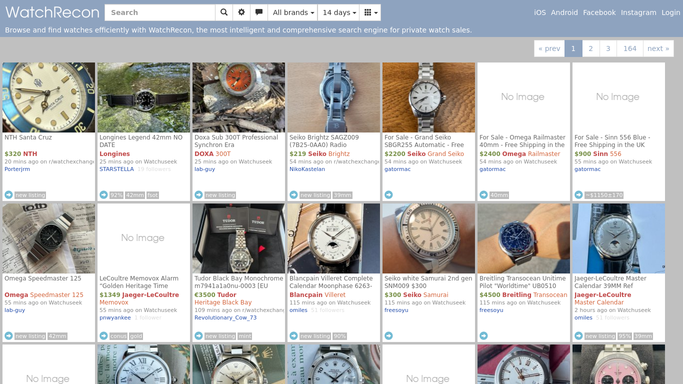Screen dimensions: 683x384
Task: Click the Tudor brand link
Action: [227, 295]
